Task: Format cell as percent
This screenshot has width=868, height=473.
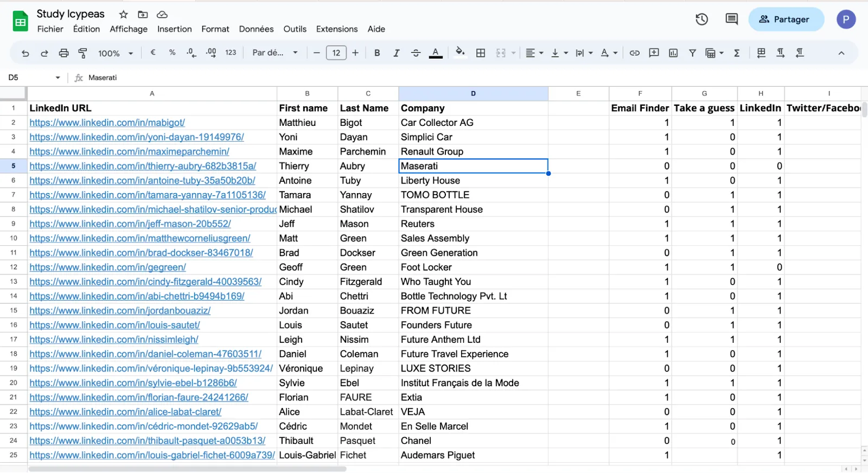Action: (173, 53)
